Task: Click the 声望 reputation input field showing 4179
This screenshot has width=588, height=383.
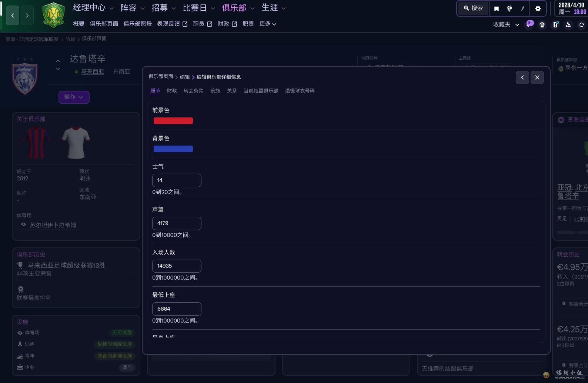Action: tap(177, 223)
